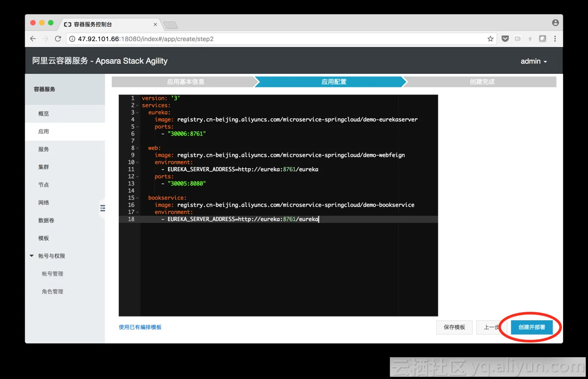Click the 应用基本信息 wizard step
588x379 pixels.
(x=185, y=82)
